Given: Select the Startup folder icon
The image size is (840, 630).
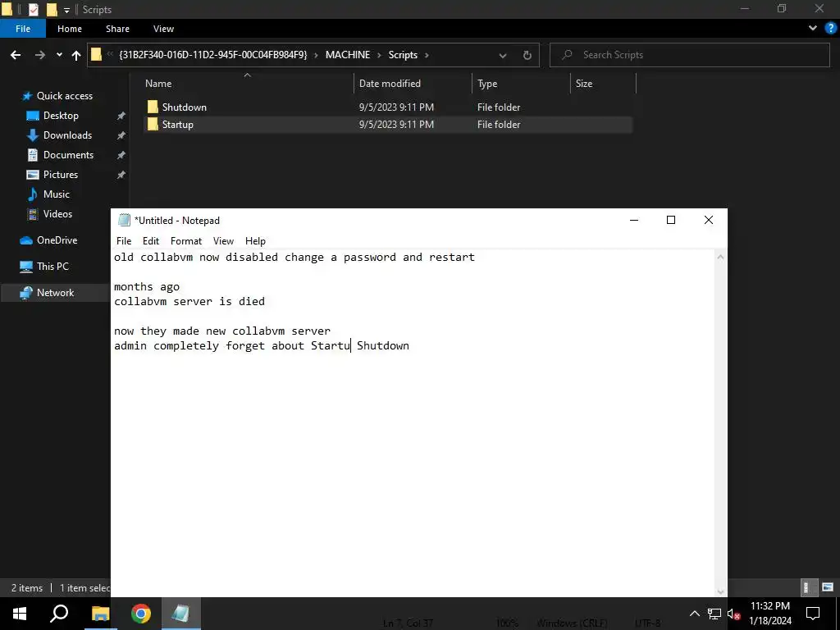Looking at the screenshot, I should (x=153, y=125).
